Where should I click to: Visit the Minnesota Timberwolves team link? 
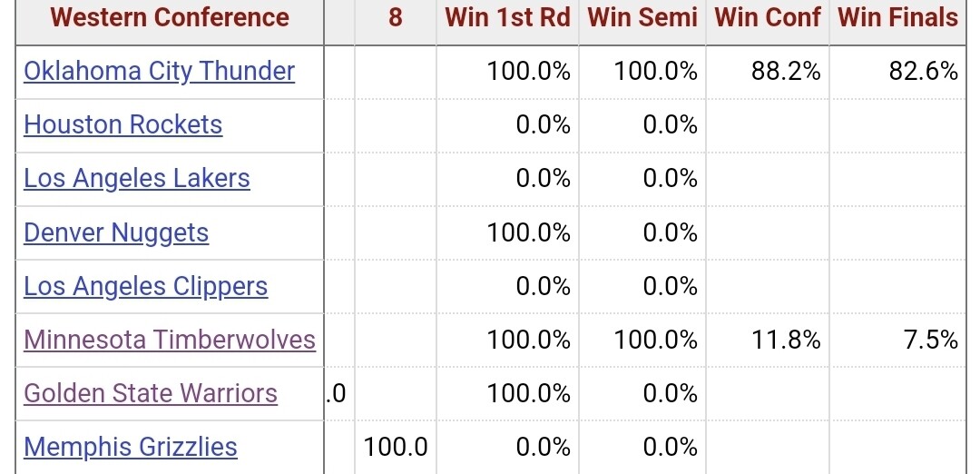(170, 341)
